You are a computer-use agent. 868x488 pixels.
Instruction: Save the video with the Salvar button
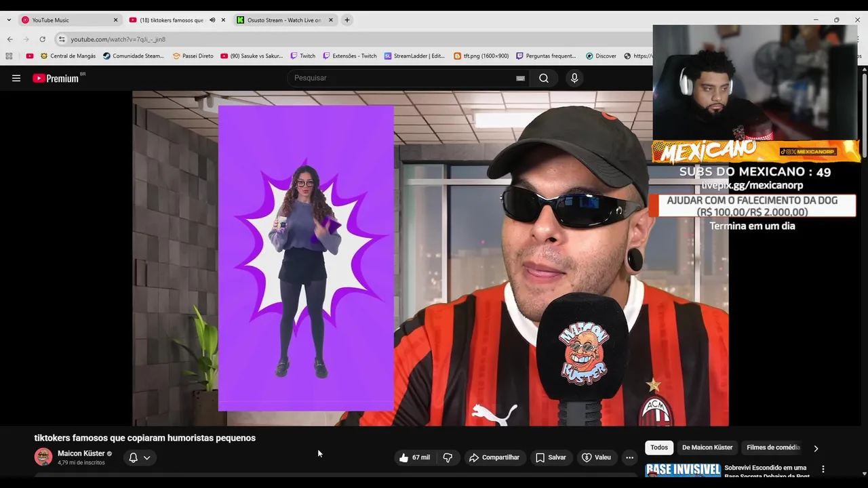[551, 457]
